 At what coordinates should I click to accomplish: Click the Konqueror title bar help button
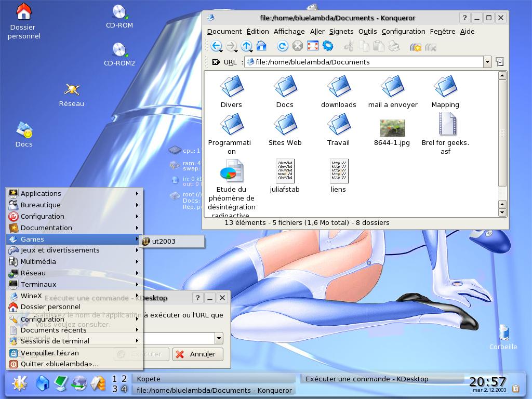tap(464, 18)
